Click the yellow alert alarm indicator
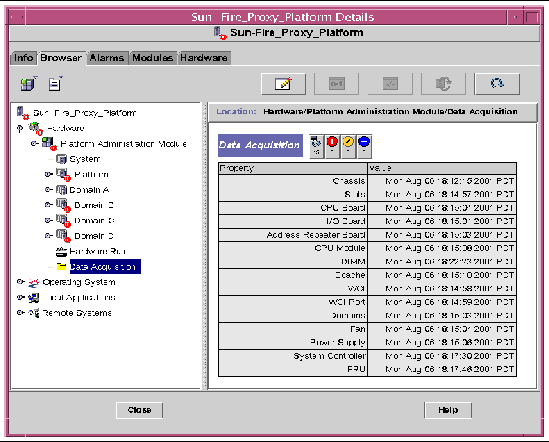549x442 pixels. [348, 146]
